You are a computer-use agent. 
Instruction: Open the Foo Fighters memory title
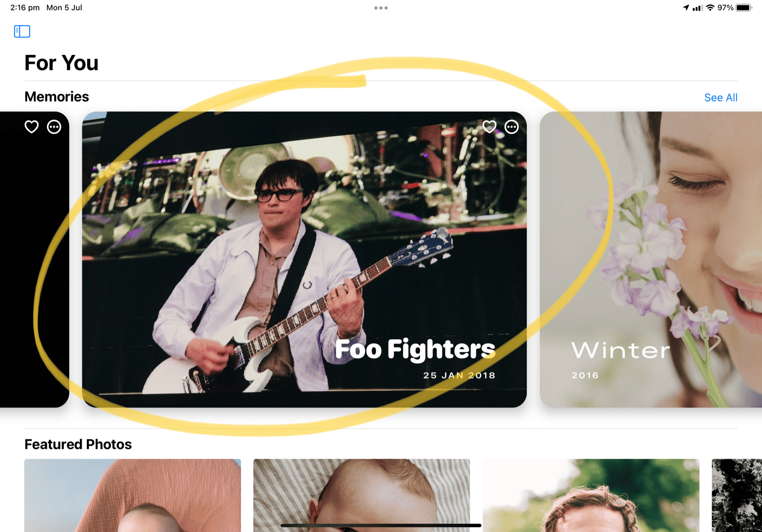[x=415, y=349]
